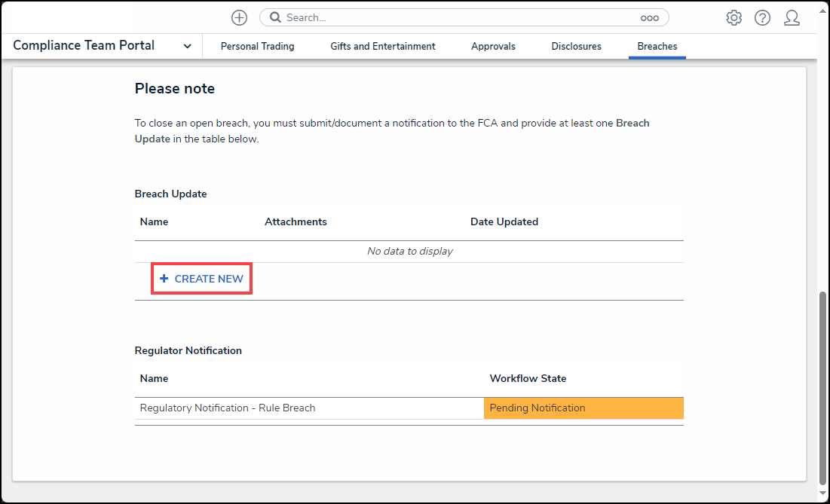Open Regulatory Notification - Rule Breach row
The width and height of the screenshot is (830, 504).
228,408
